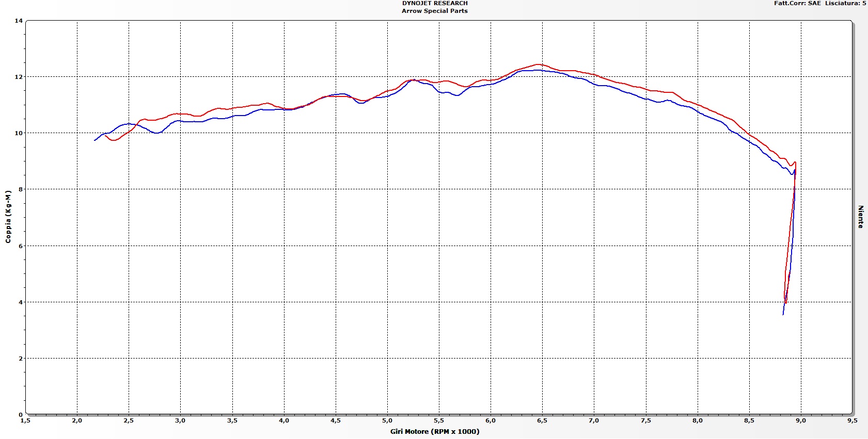The height and width of the screenshot is (439, 868).
Task: Click the 9,5 tick on the RPM axis
Action: [852, 420]
